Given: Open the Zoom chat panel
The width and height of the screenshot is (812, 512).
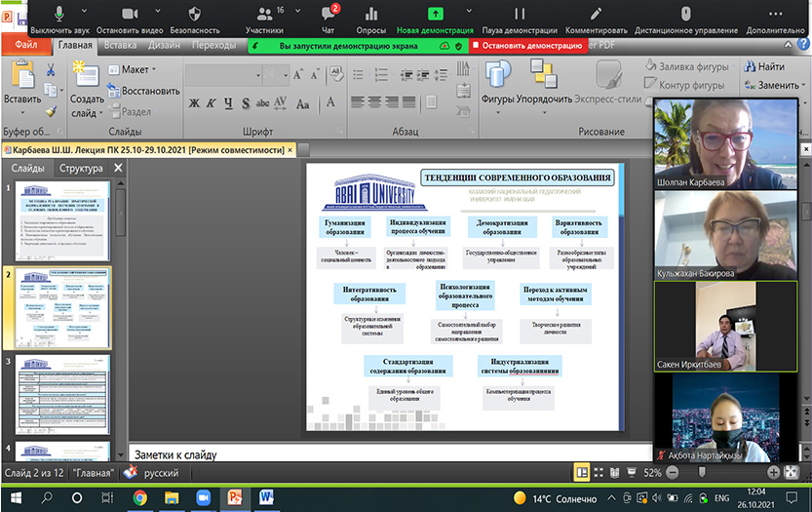Looking at the screenshot, I should tap(328, 15).
